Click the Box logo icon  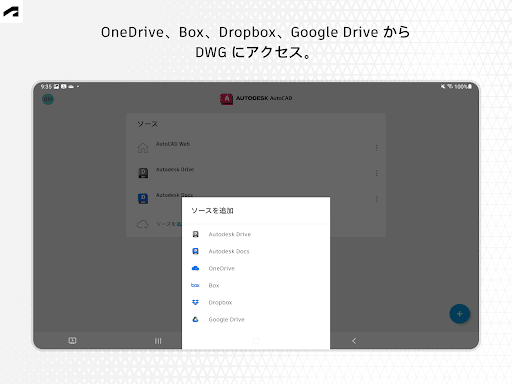pos(195,285)
